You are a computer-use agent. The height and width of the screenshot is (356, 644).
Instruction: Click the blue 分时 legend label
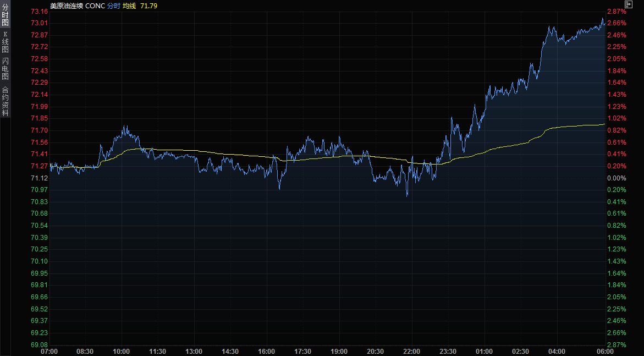(113, 6)
